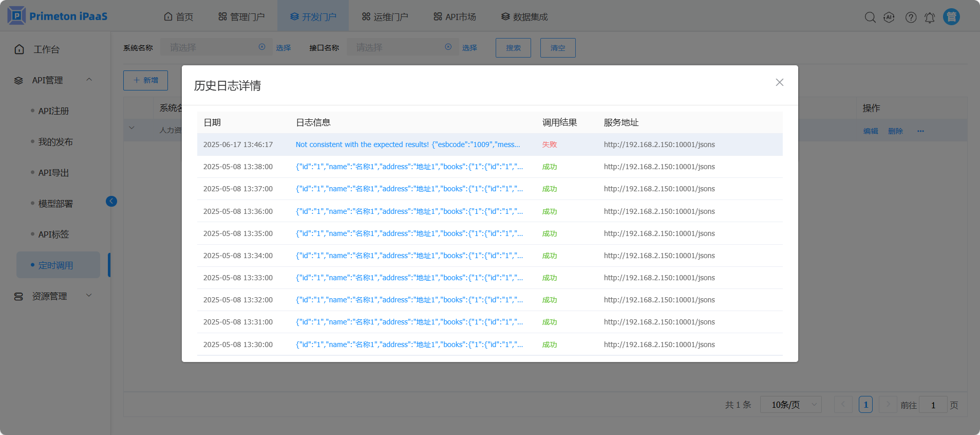980x435 pixels.
Task: Collapse the API管理 sidebar menu
Action: pos(89,80)
